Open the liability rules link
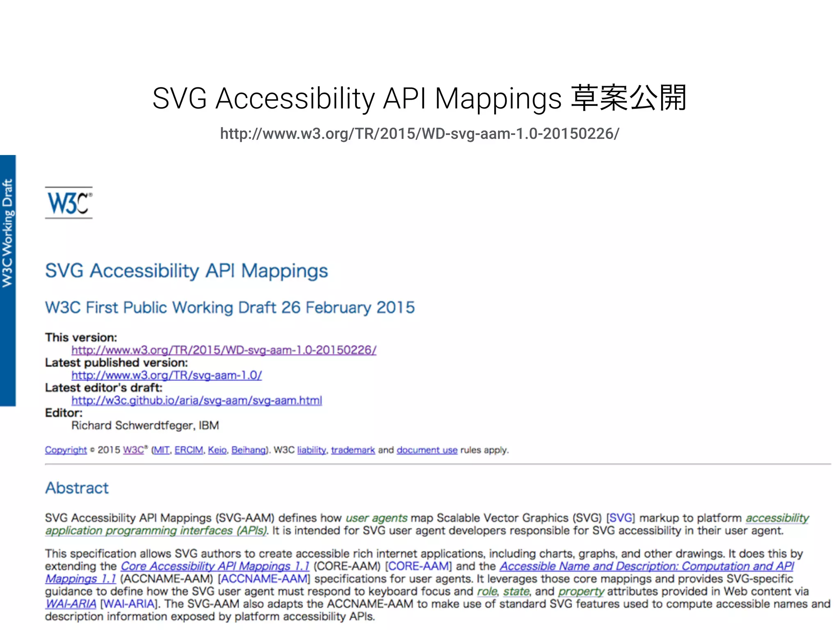840x630 pixels. tap(312, 450)
